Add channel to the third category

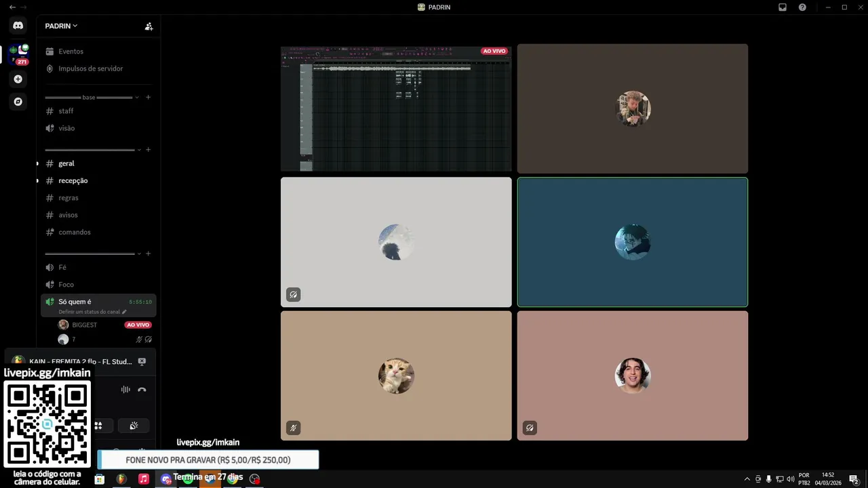click(149, 253)
